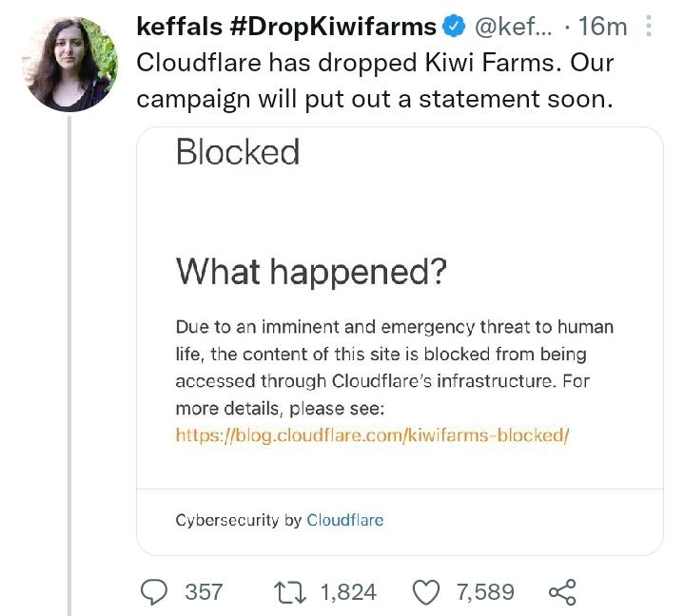The width and height of the screenshot is (684, 616).
Task: Click the 357 replies count
Action: 203,592
